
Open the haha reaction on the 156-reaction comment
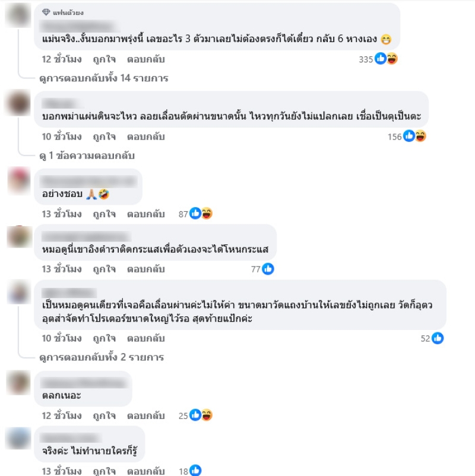coord(420,136)
